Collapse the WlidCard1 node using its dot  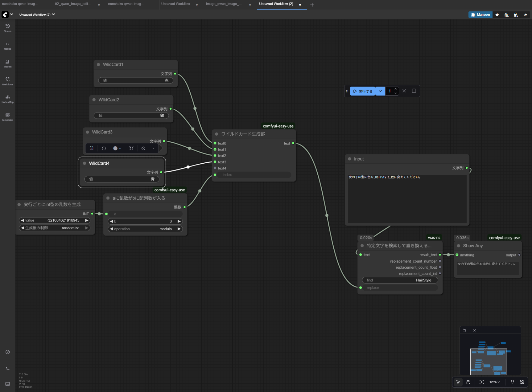[x=98, y=64]
